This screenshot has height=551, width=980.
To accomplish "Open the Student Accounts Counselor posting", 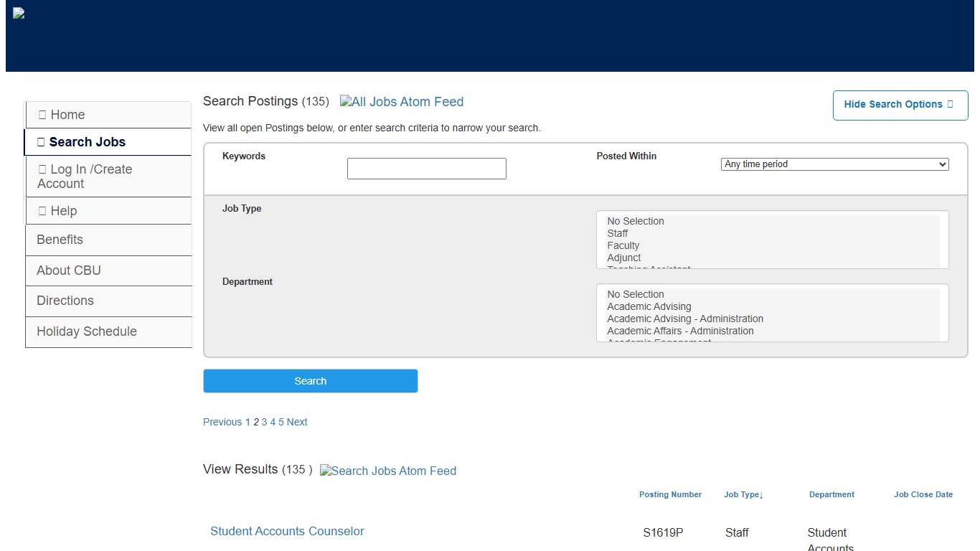I will point(287,531).
